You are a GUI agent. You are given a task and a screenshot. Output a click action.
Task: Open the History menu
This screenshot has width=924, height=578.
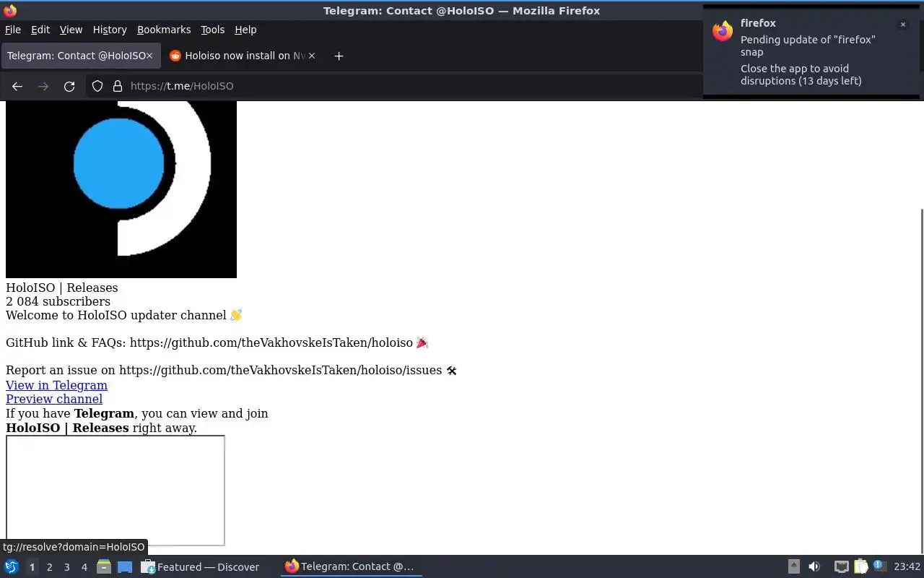pyautogui.click(x=110, y=30)
